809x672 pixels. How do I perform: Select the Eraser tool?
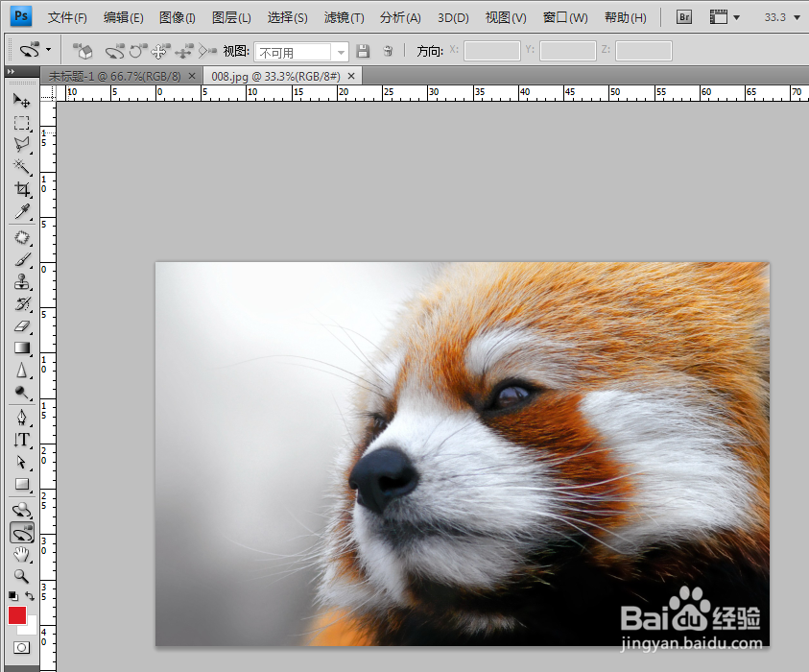point(22,326)
